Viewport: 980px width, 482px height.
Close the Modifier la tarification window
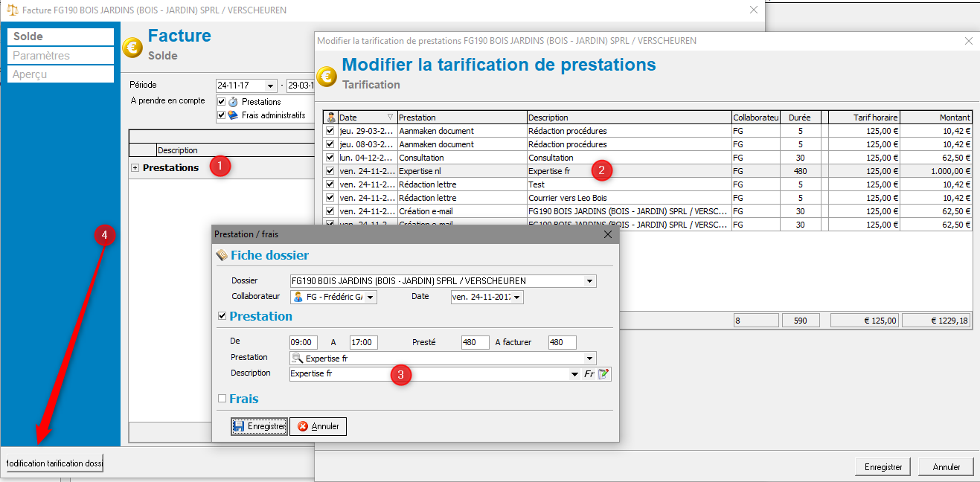coord(968,41)
